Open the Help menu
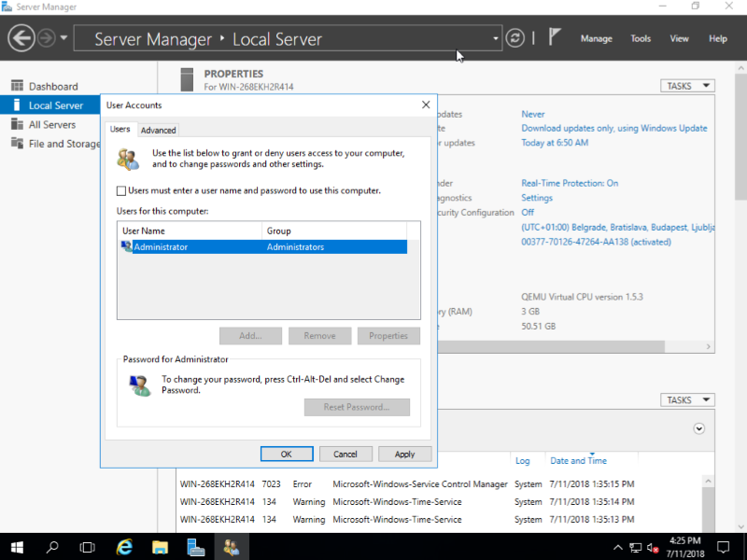The width and height of the screenshot is (747, 560). coord(717,38)
